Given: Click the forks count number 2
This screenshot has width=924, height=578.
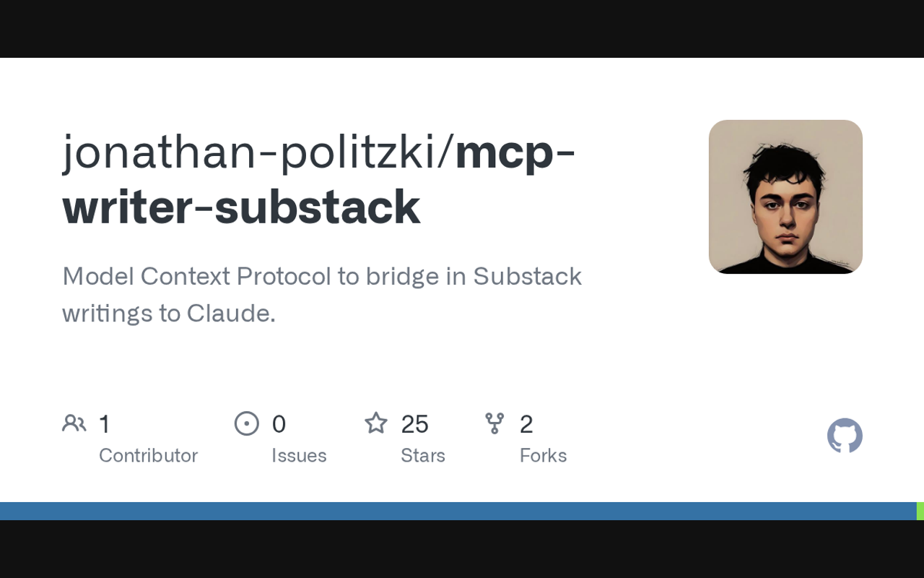Looking at the screenshot, I should click(x=526, y=424).
